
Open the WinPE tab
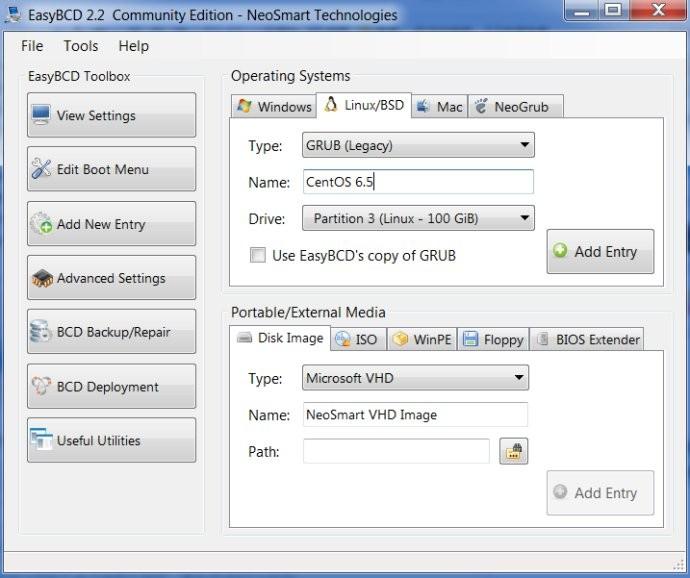point(422,339)
